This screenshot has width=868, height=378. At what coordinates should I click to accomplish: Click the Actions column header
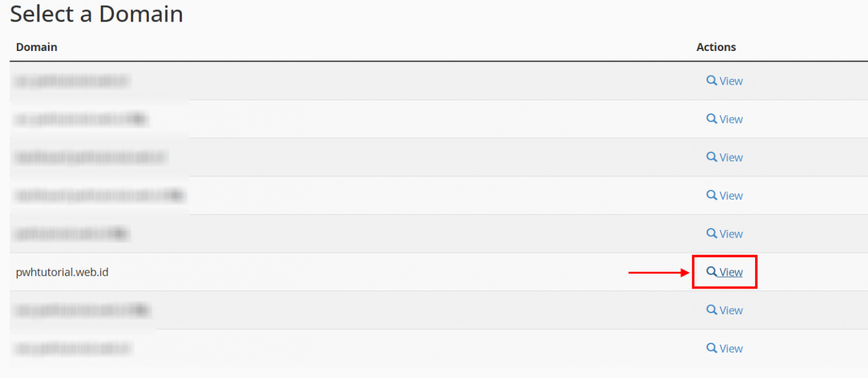716,47
